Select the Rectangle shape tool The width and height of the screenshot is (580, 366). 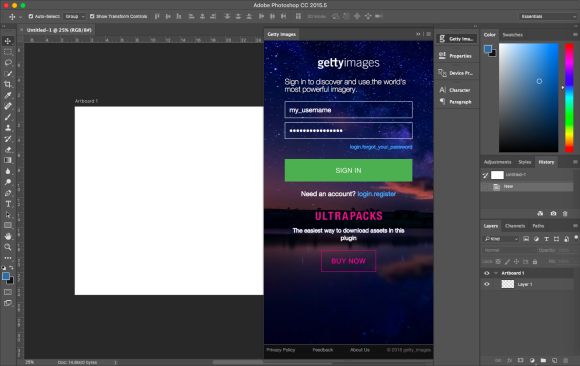click(8, 225)
